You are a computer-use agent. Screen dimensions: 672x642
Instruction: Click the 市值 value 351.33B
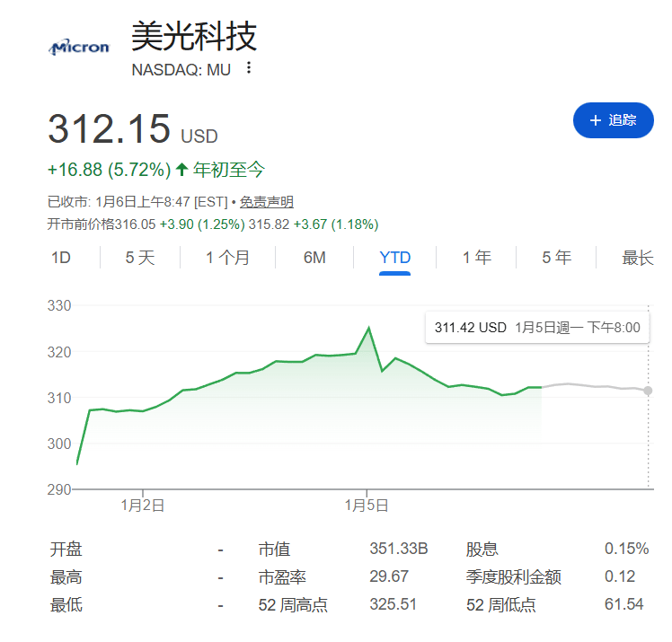pyautogui.click(x=398, y=550)
